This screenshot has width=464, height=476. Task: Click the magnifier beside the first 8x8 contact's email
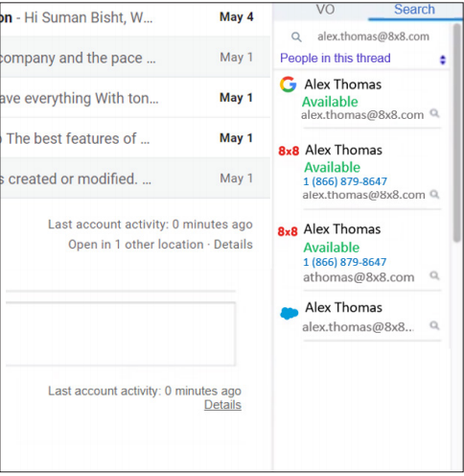[434, 194]
